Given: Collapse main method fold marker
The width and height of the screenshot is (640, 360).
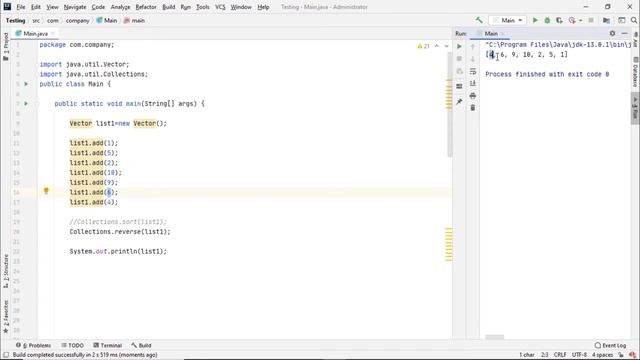Looking at the screenshot, I should tap(37, 104).
